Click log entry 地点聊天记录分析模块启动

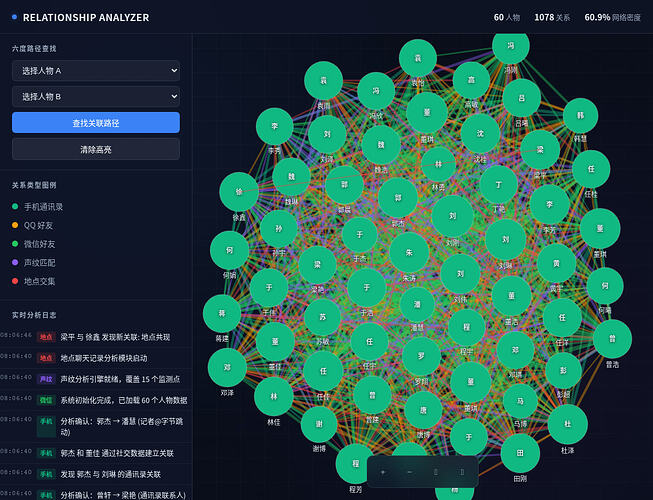click(96, 358)
